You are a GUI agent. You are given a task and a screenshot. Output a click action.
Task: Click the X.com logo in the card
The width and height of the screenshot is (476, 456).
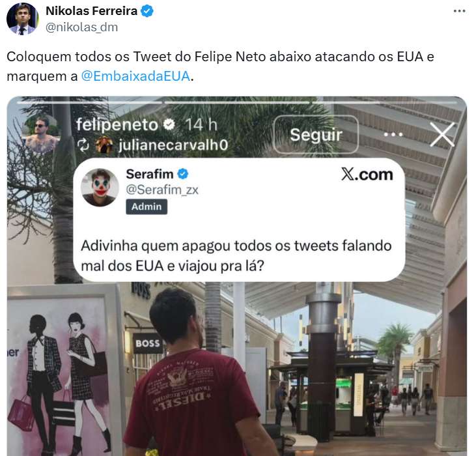point(367,175)
